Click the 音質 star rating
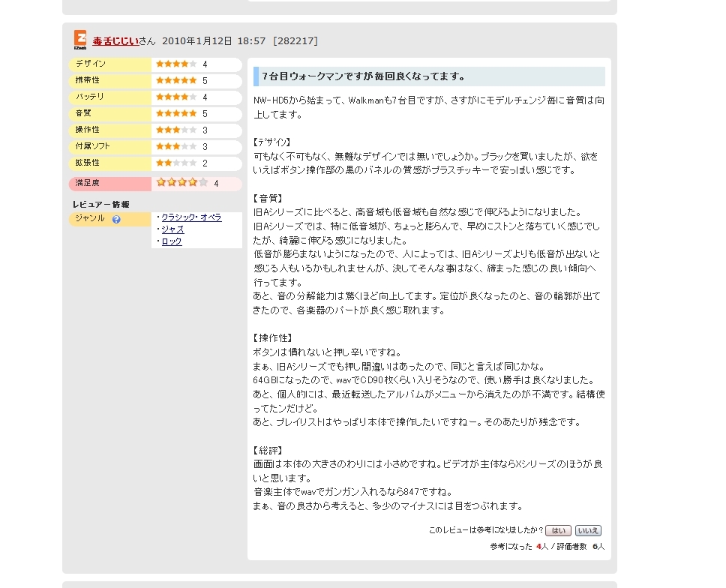The height and width of the screenshot is (588, 726). (x=176, y=113)
